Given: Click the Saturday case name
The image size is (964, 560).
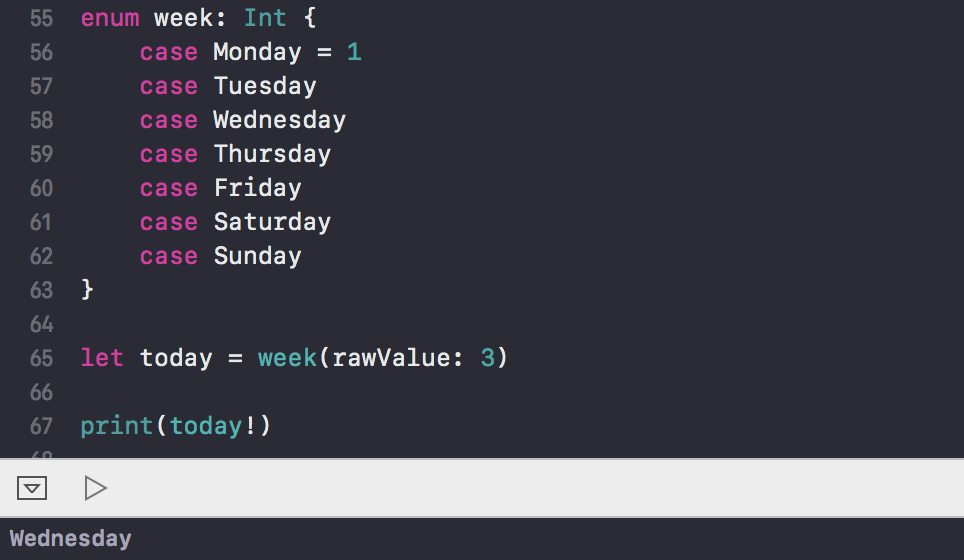Looking at the screenshot, I should pos(272,222).
